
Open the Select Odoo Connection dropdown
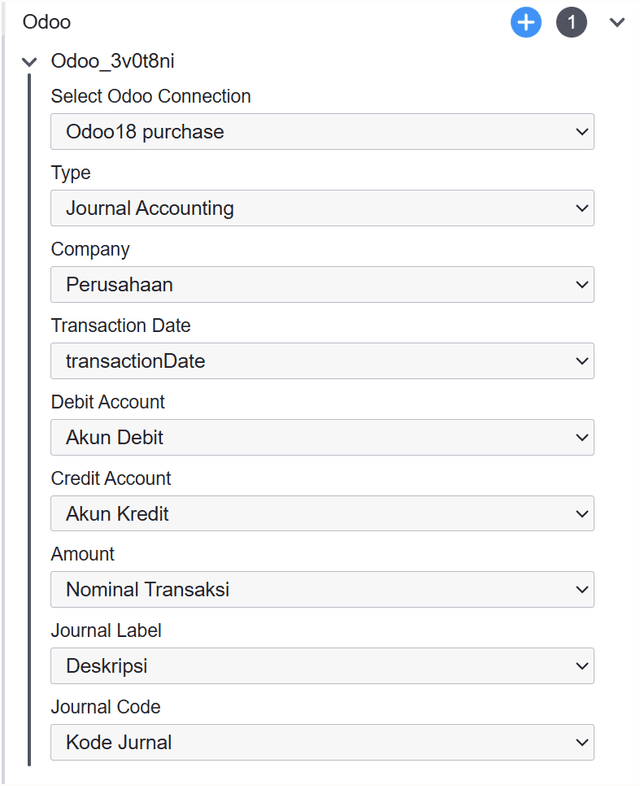tap(322, 132)
